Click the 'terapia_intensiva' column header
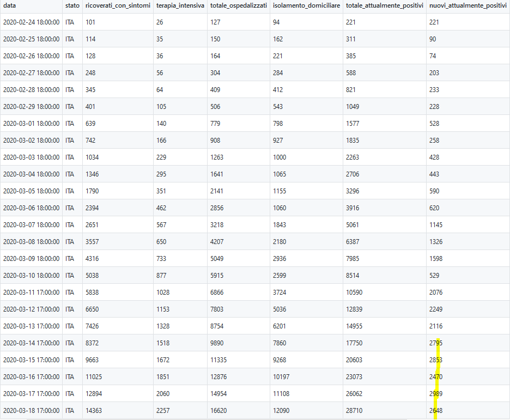The width and height of the screenshot is (510, 420). tap(180, 5)
